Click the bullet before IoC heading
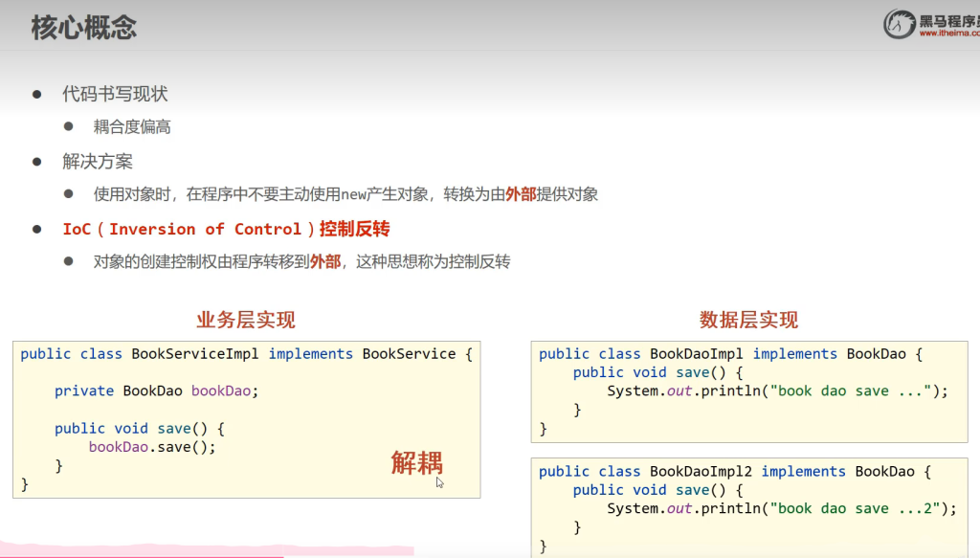Viewport: 980px width, 558px height. coord(37,229)
